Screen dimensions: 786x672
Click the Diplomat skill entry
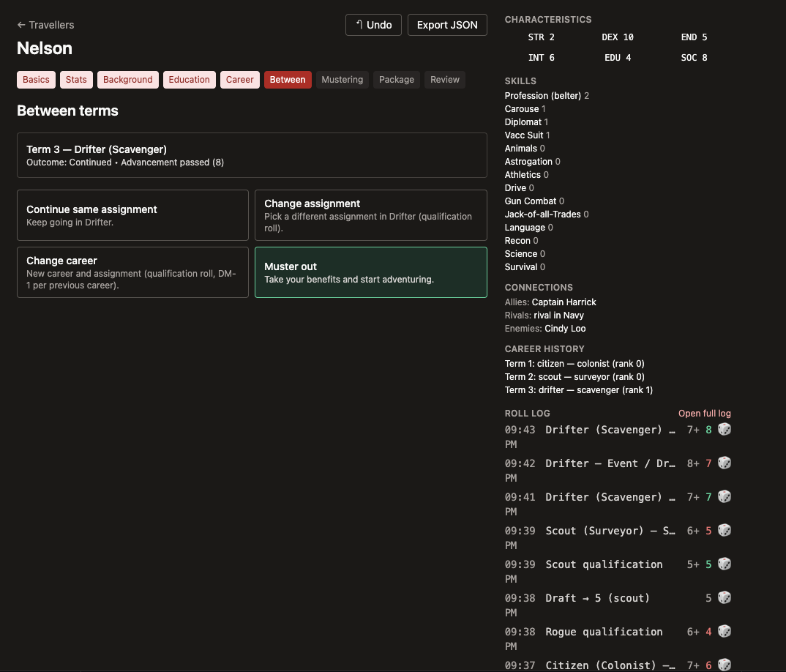pos(526,122)
